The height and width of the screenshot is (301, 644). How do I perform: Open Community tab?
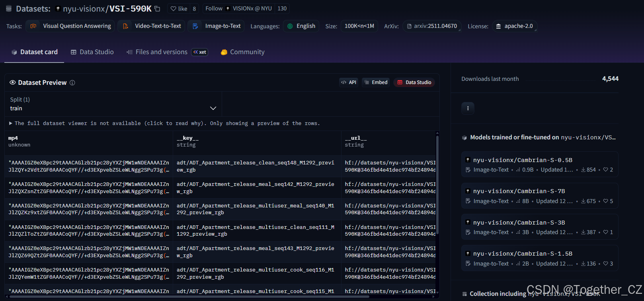242,52
